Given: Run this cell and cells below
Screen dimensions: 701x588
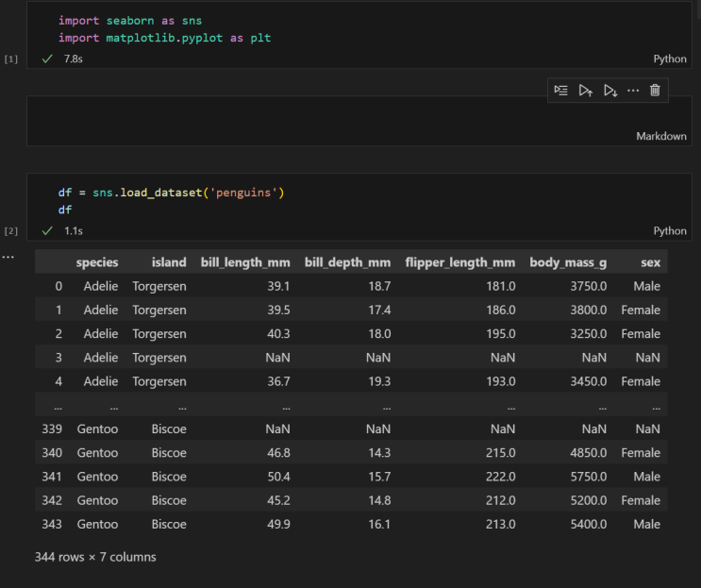Looking at the screenshot, I should tap(610, 91).
